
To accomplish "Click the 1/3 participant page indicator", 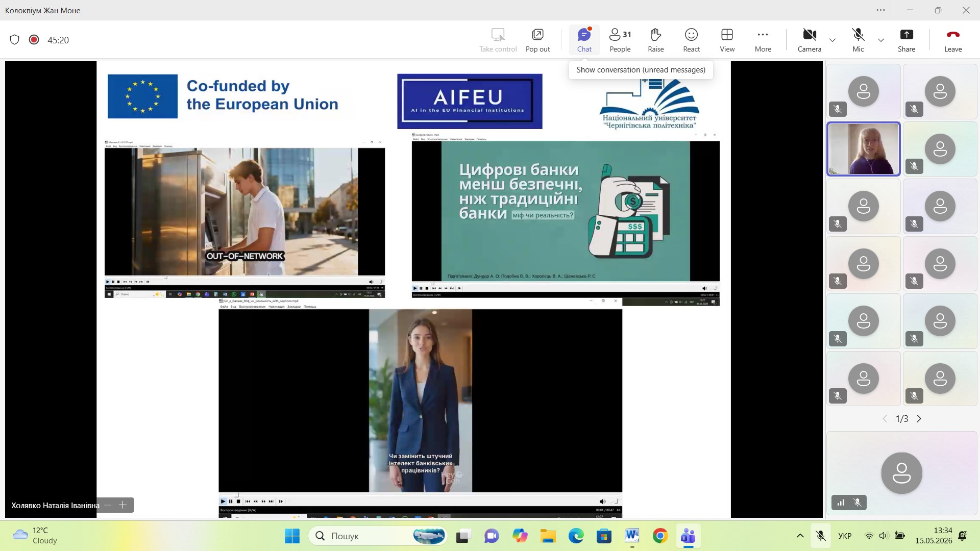I will click(x=902, y=419).
